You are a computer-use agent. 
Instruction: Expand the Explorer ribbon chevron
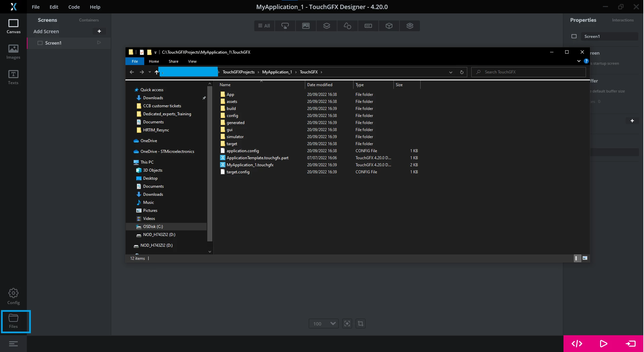(x=579, y=61)
